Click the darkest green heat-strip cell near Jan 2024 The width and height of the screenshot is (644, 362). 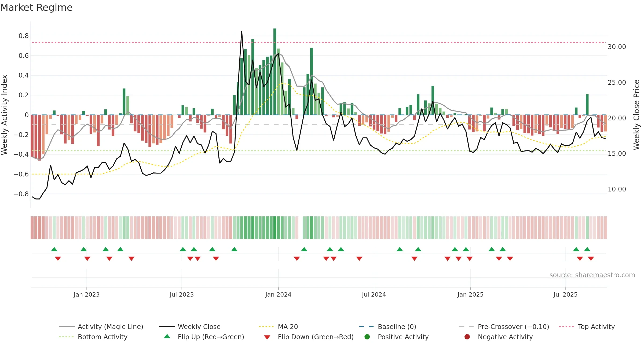pos(275,228)
